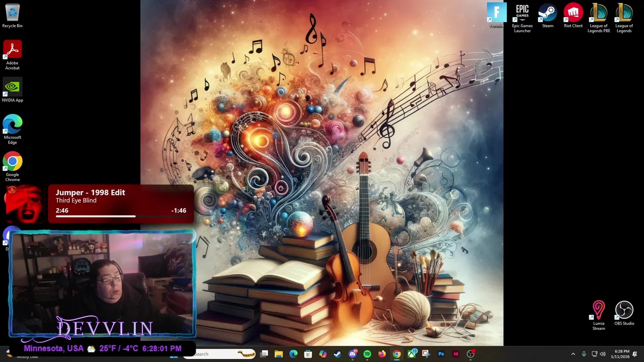
Task: Open the volume control tray icon
Action: pos(603,354)
